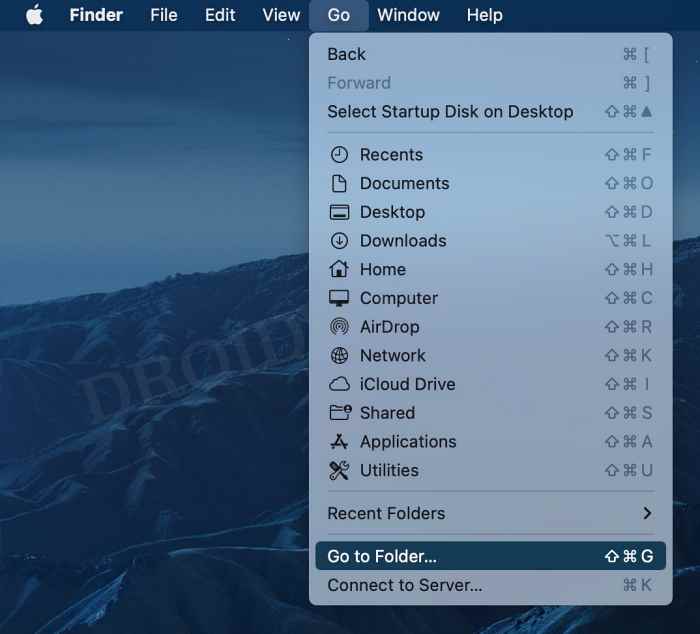Click the Computer monitor icon

click(x=339, y=298)
